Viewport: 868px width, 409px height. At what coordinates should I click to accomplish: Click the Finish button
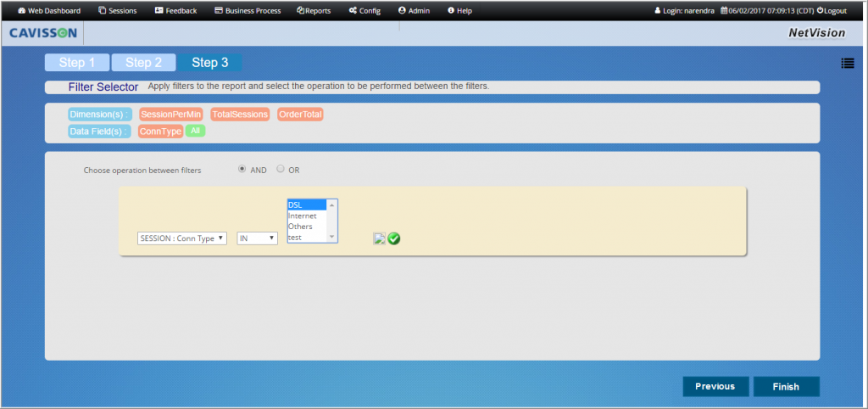coord(786,386)
